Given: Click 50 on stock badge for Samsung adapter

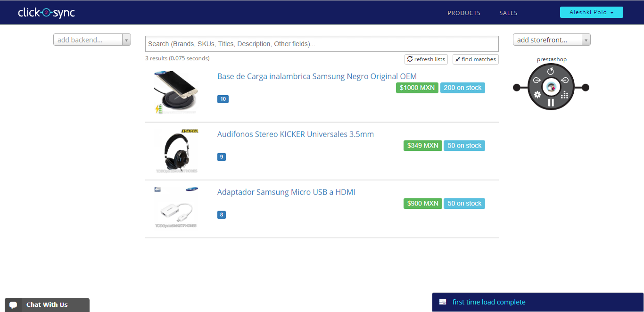Looking at the screenshot, I should coord(464,204).
